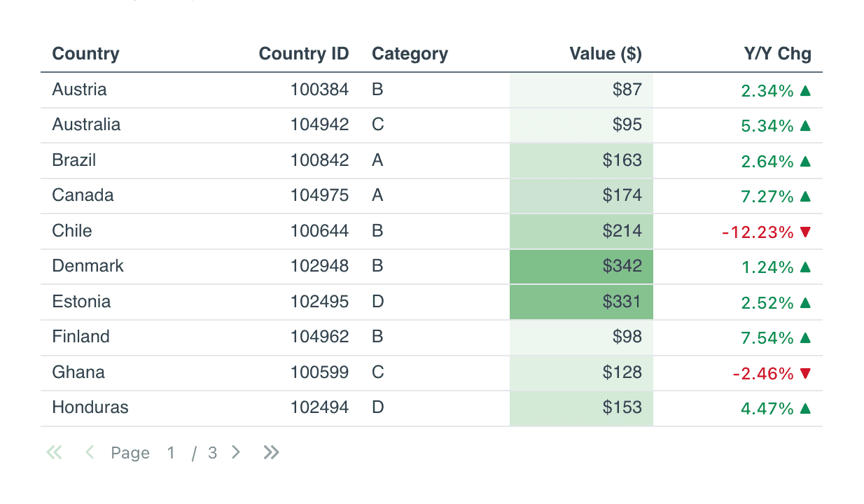Click the green up arrow for Canada
The image size is (864, 504).
[805, 197]
